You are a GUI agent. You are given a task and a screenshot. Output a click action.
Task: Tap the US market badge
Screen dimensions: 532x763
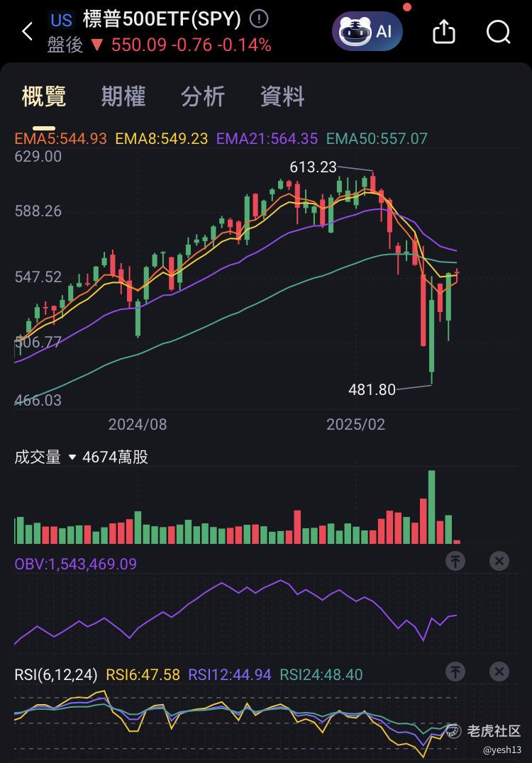click(x=61, y=20)
